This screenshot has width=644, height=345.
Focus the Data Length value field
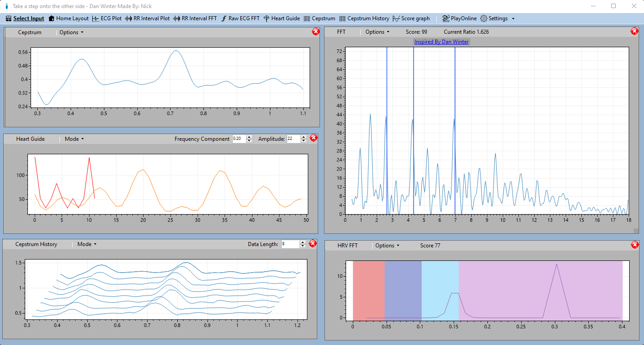point(290,244)
